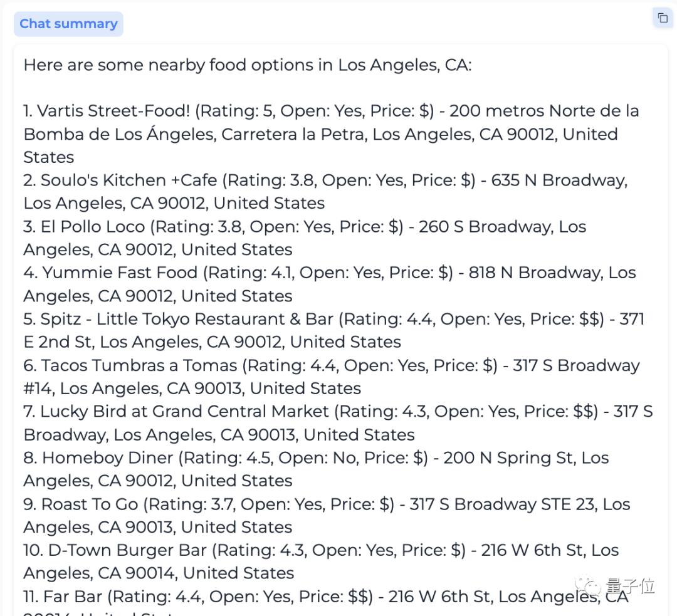
Task: Click the Vartis Street-Food! restaurant name
Action: 113,112
